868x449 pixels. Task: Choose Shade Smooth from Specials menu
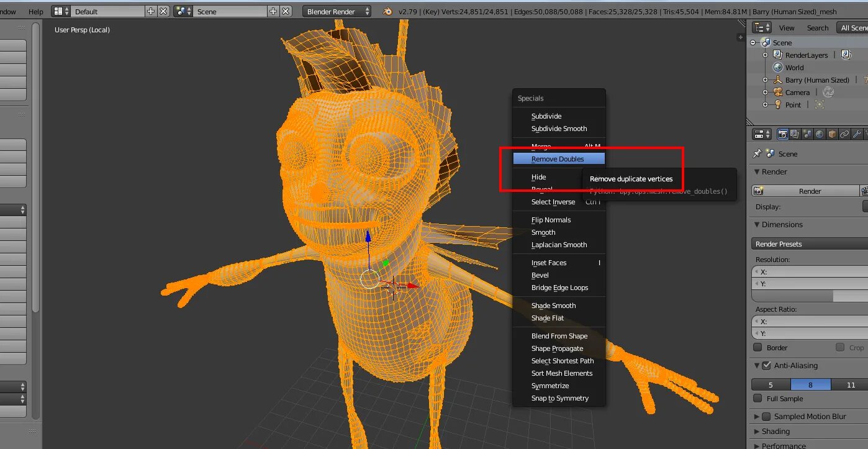coord(559,306)
